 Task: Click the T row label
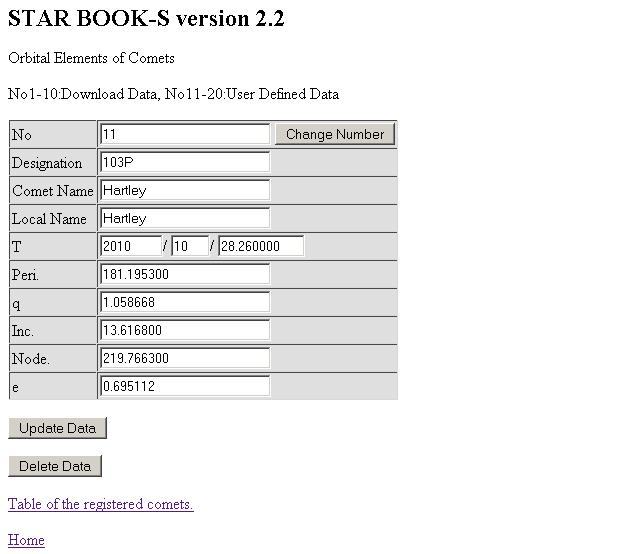pyautogui.click(x=17, y=247)
